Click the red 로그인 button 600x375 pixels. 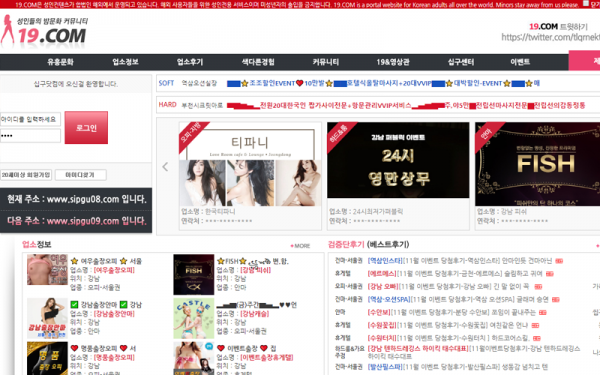click(86, 128)
